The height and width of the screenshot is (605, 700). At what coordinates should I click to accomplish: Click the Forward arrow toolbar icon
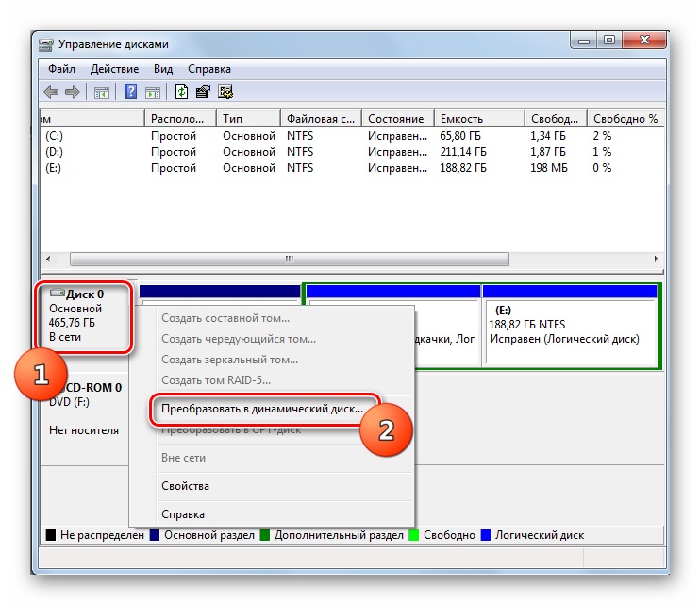pos(73,92)
